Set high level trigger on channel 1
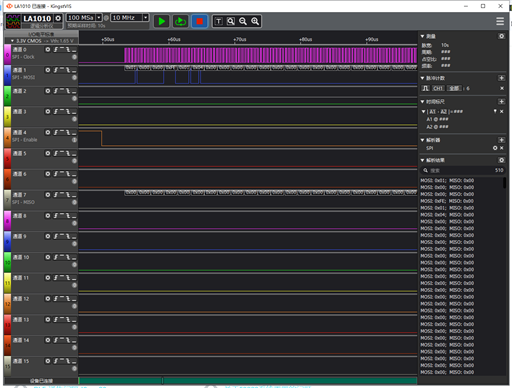This screenshot has height=388, width=512. click(x=62, y=70)
